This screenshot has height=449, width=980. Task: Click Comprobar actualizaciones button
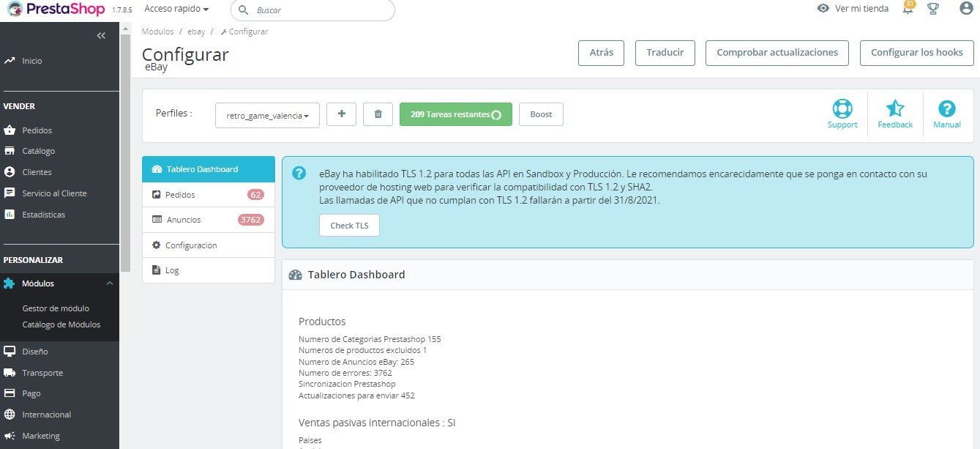coord(777,53)
